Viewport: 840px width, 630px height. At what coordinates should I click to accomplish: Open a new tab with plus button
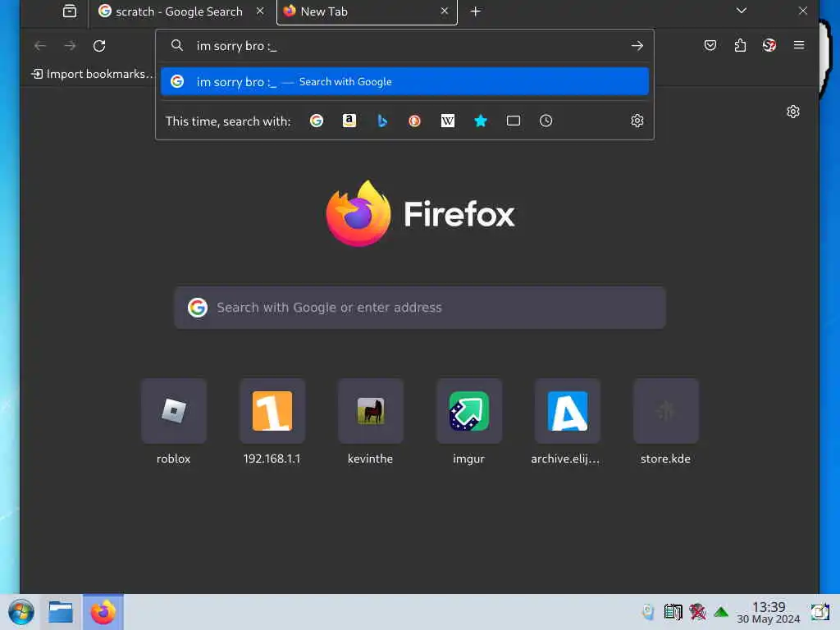[x=475, y=11]
